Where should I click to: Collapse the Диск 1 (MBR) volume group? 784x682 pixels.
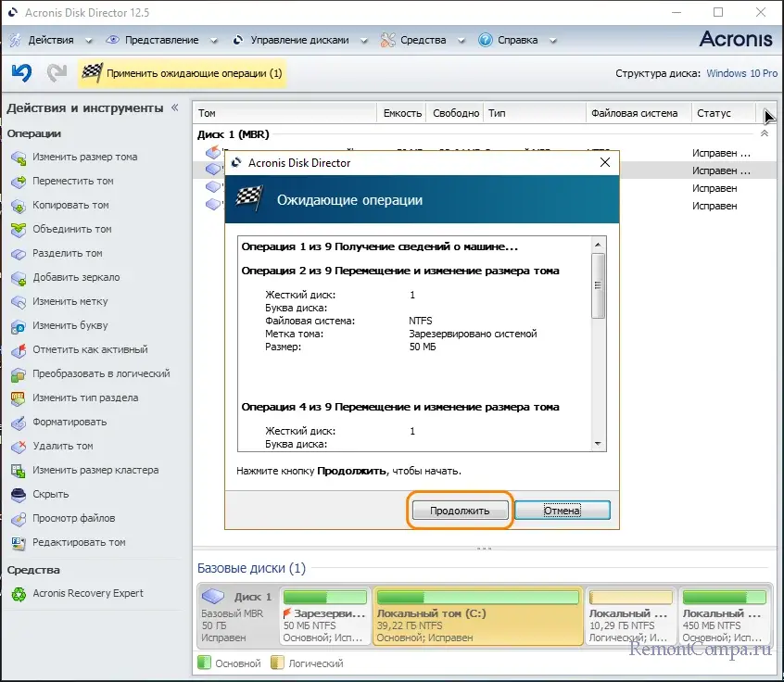tap(764, 133)
